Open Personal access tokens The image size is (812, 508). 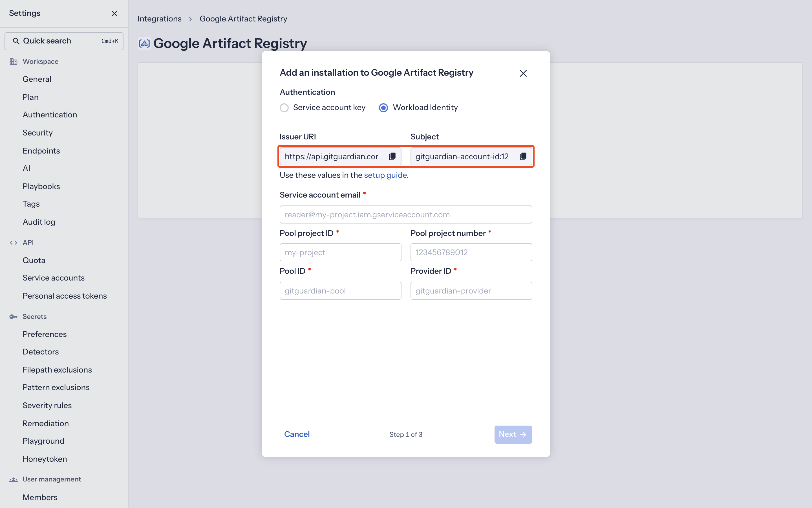65,296
